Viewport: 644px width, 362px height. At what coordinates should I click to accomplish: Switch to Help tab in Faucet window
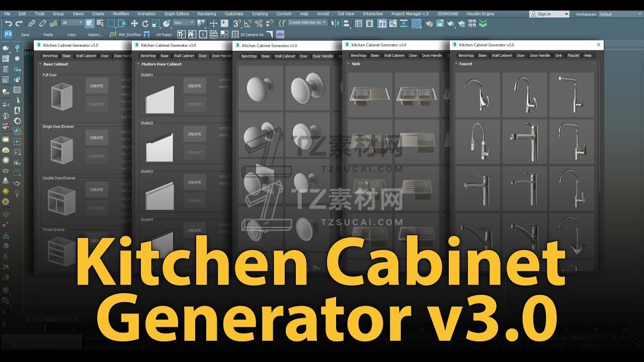coord(588,55)
